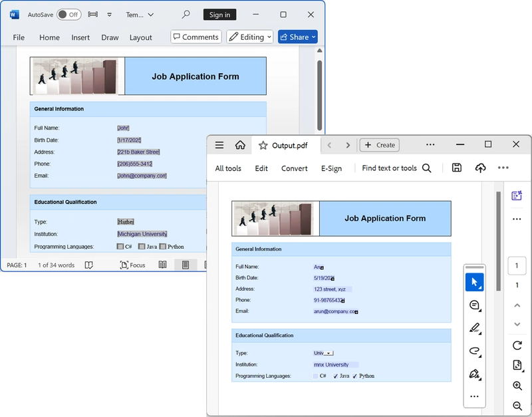Viewport: 532px width, 417px height.
Task: Select the freehand draw loop tool in Acrobat
Action: [x=474, y=351]
